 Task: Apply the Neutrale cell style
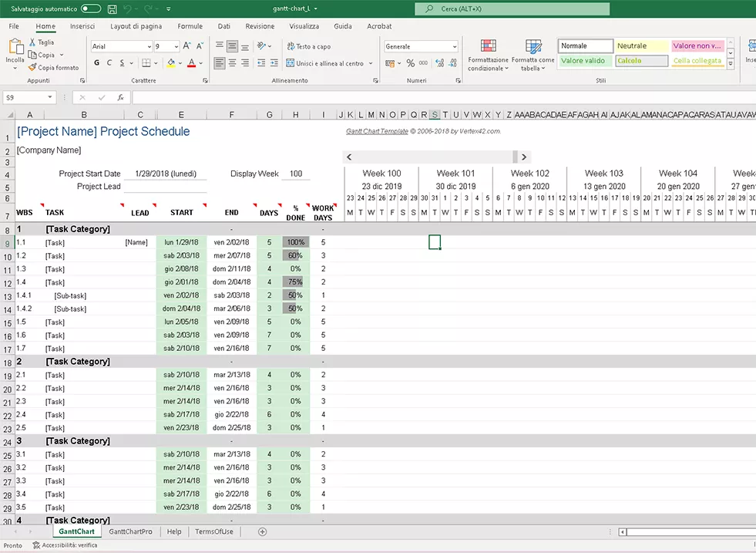642,46
